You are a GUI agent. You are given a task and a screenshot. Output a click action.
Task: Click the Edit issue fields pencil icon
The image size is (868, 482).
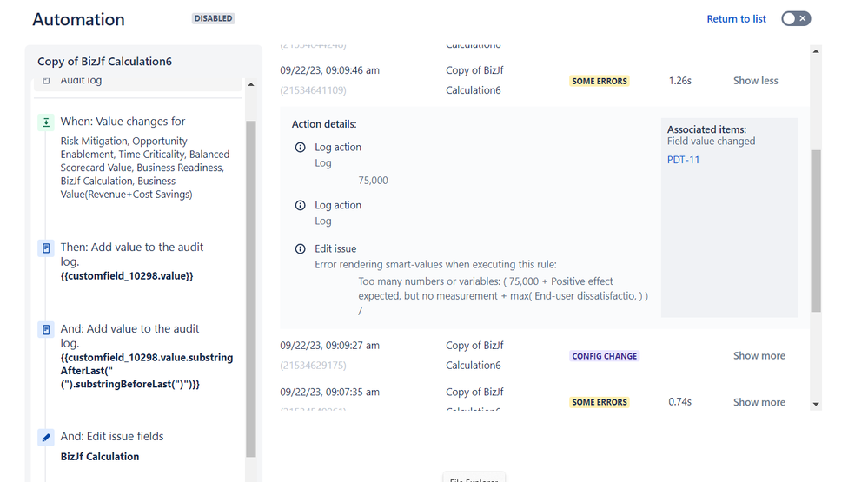(46, 438)
